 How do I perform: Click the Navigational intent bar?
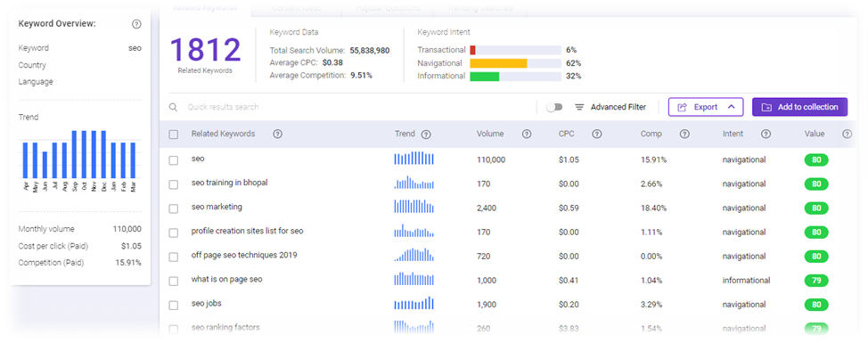click(515, 63)
